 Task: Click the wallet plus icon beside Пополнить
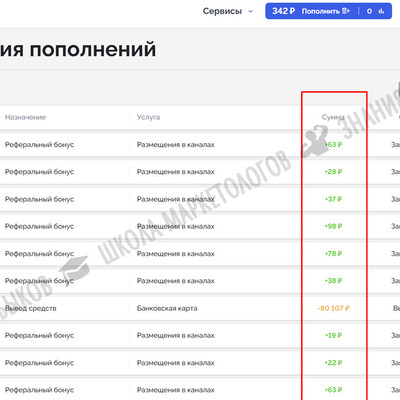click(x=346, y=11)
